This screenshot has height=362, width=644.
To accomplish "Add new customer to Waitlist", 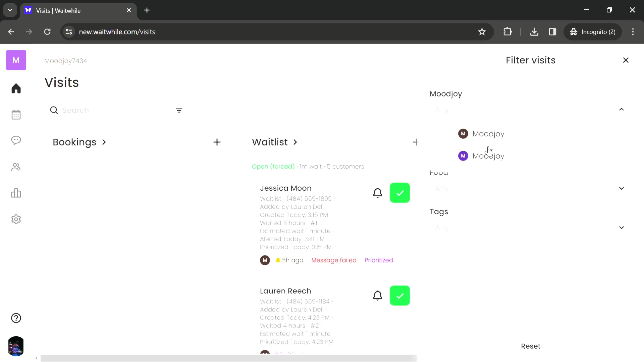I will [x=415, y=142].
